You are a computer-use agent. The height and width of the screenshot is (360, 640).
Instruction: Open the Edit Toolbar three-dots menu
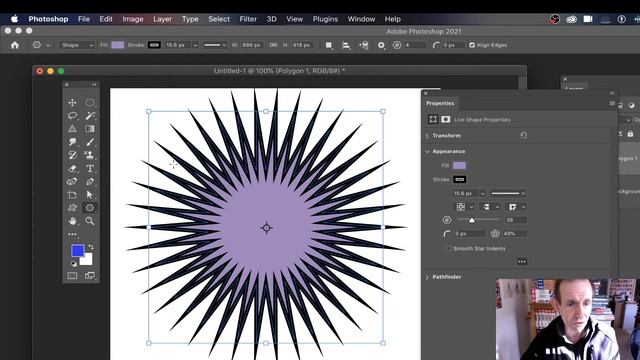(72, 234)
